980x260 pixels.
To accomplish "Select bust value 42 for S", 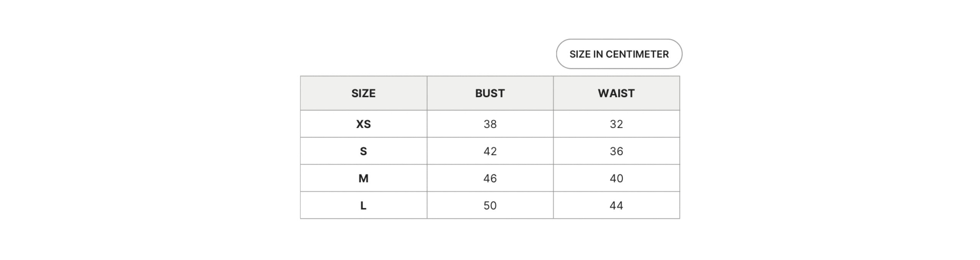I will (490, 151).
